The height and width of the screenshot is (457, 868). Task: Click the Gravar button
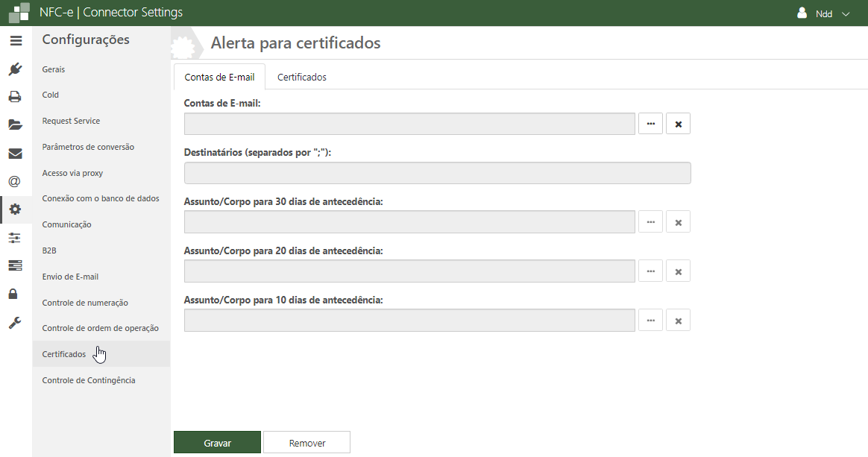pyautogui.click(x=217, y=443)
